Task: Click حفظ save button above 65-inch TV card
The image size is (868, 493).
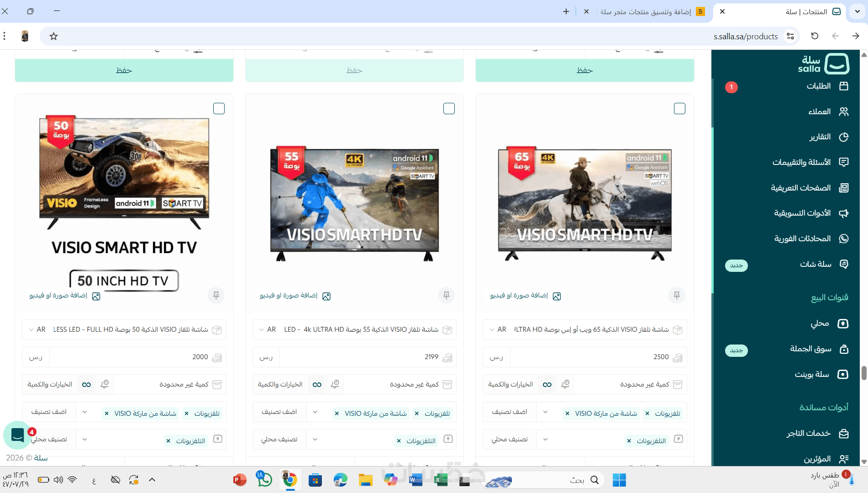Action: coord(584,70)
